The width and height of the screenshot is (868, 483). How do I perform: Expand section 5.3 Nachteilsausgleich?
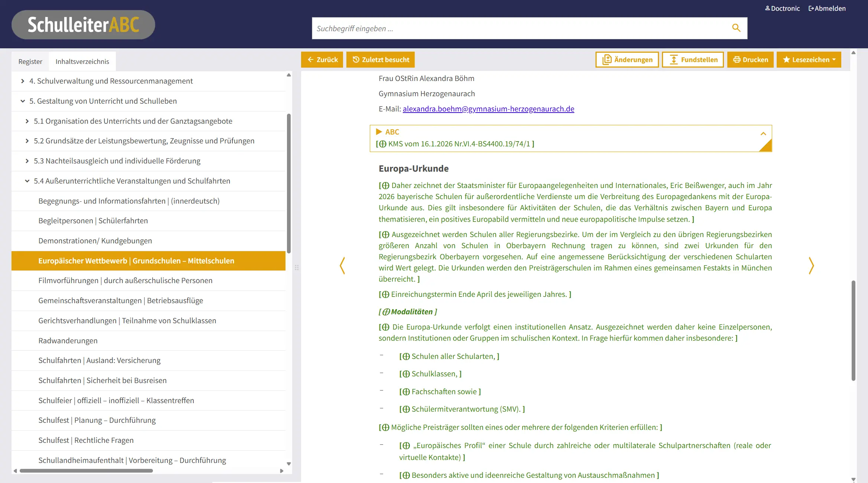(27, 161)
